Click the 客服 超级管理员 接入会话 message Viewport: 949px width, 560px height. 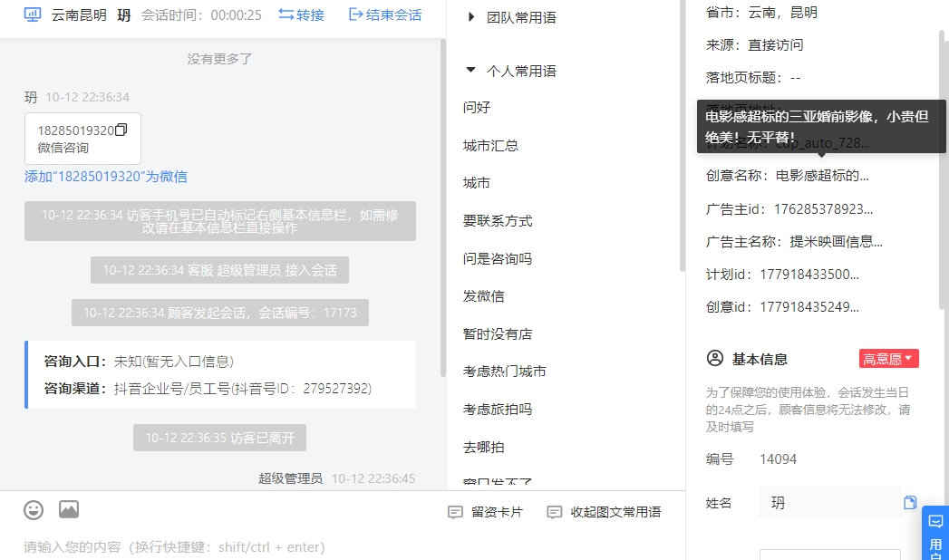pyautogui.click(x=219, y=270)
